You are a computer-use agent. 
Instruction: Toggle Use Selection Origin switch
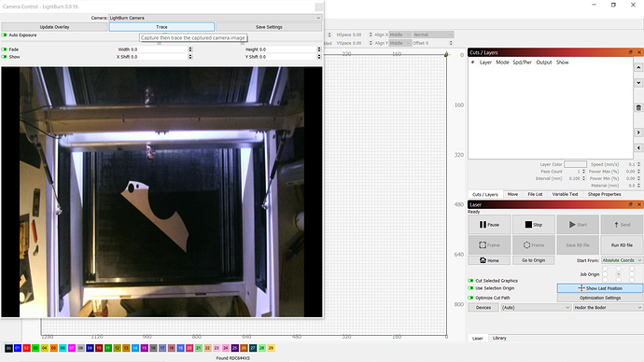(470, 288)
